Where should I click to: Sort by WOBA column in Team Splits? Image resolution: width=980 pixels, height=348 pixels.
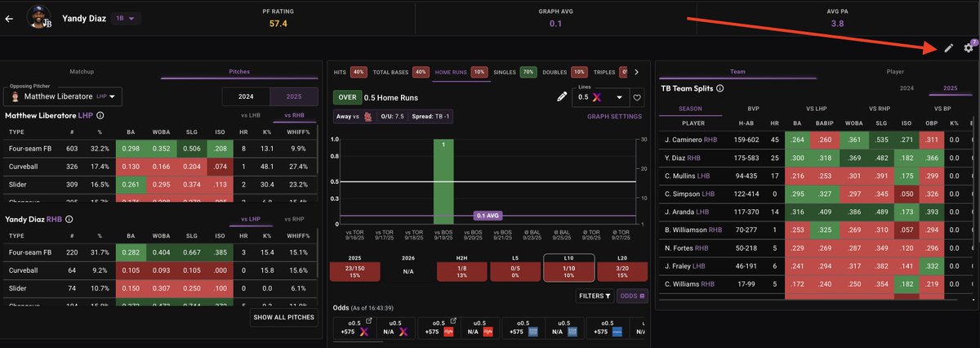[854, 123]
